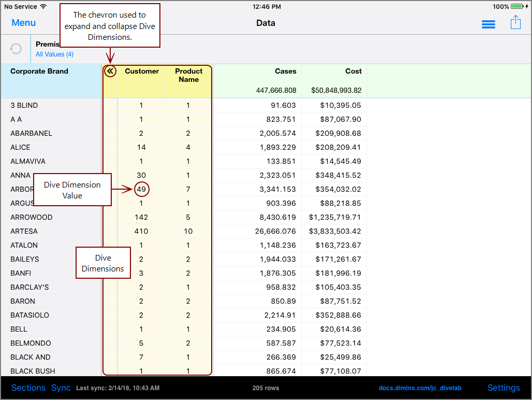Select the ARTESA brand row
Viewport: 532px width, 400px height.
point(24,231)
